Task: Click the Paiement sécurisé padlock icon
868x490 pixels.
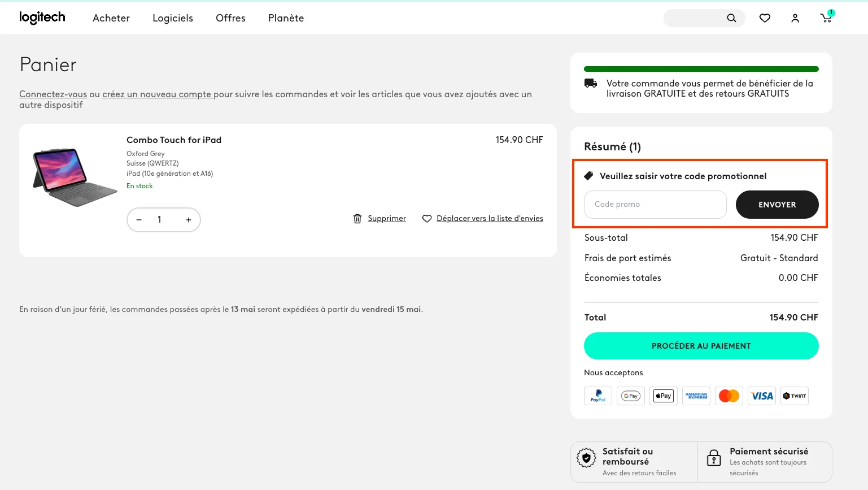Action: (714, 457)
